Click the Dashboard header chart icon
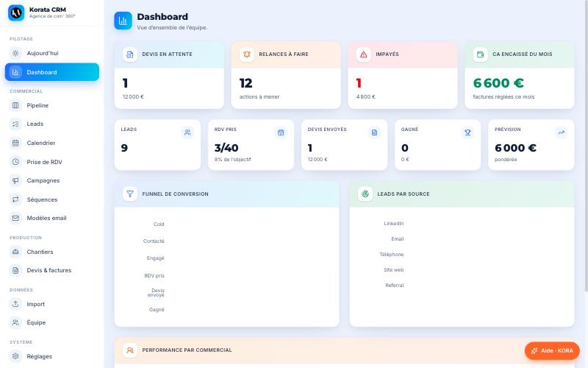This screenshot has height=368, width=588. (123, 21)
